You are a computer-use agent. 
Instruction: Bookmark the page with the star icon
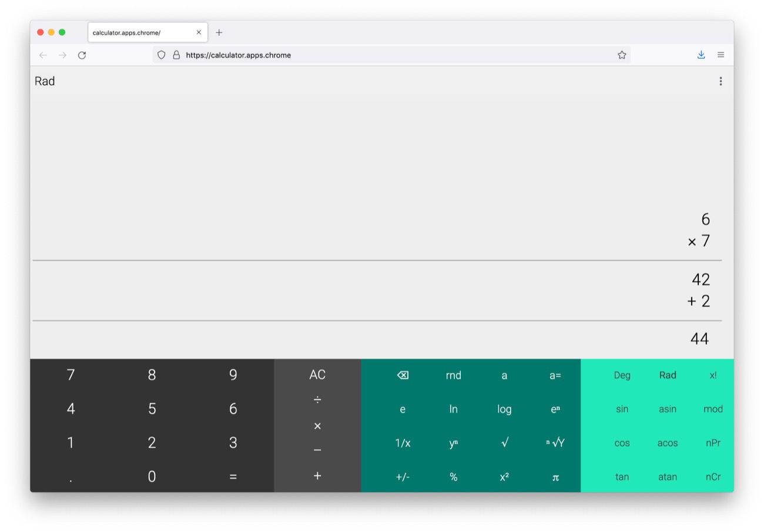tap(621, 55)
